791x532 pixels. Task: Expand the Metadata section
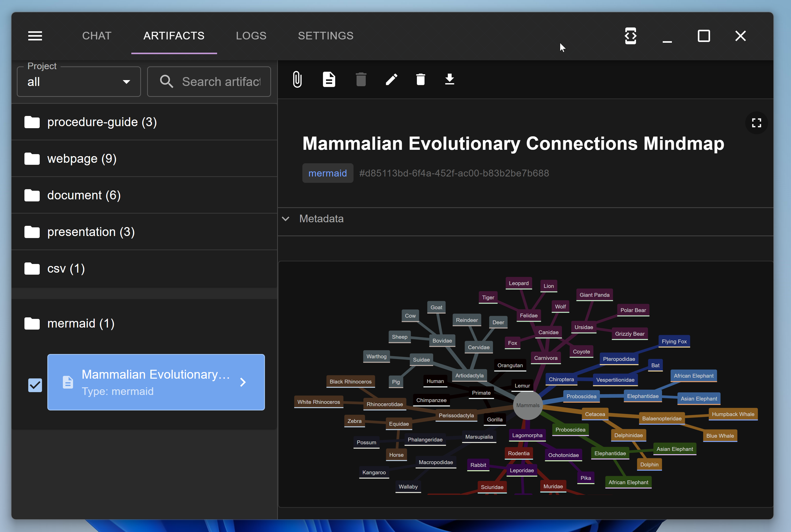[x=525, y=219]
